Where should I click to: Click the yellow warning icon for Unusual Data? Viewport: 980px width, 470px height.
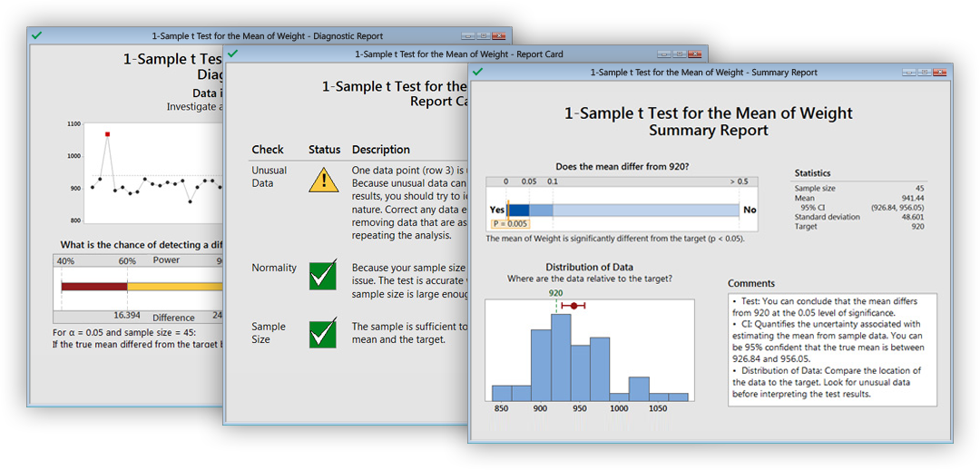pyautogui.click(x=323, y=180)
